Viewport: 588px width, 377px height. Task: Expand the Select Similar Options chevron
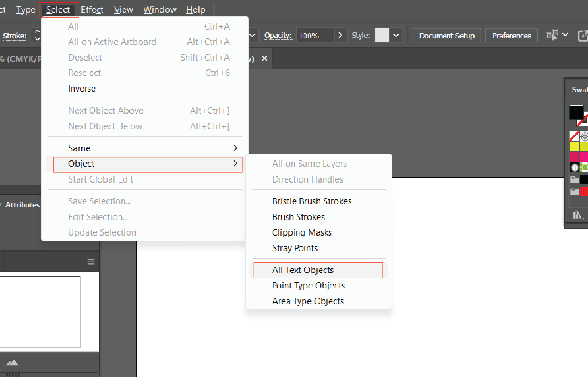pyautogui.click(x=565, y=35)
